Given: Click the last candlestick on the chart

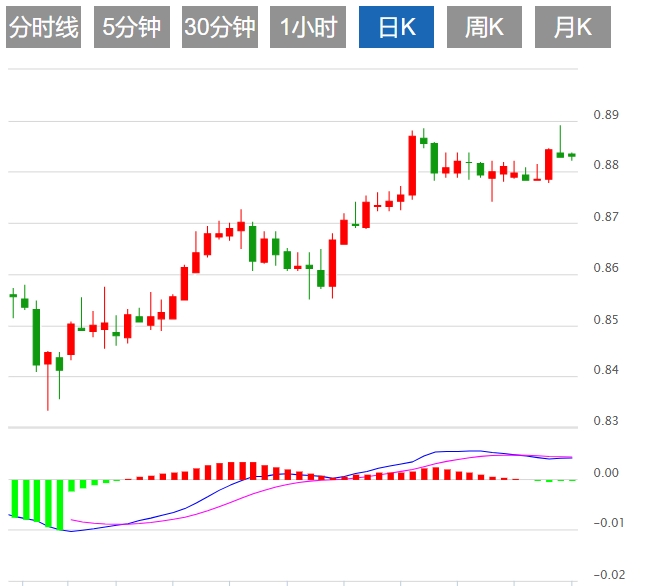Looking at the screenshot, I should [572, 155].
